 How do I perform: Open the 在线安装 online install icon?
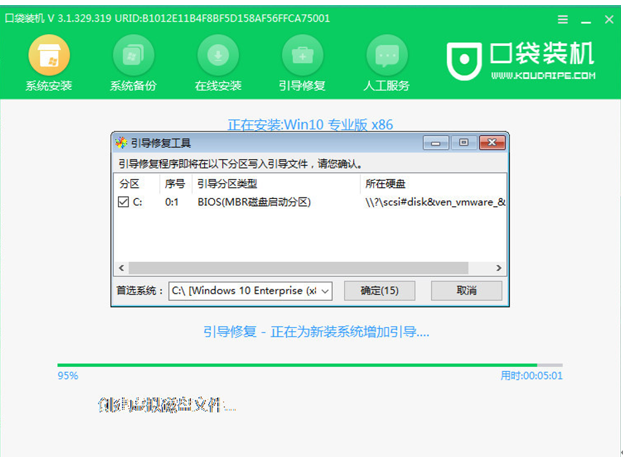218,55
